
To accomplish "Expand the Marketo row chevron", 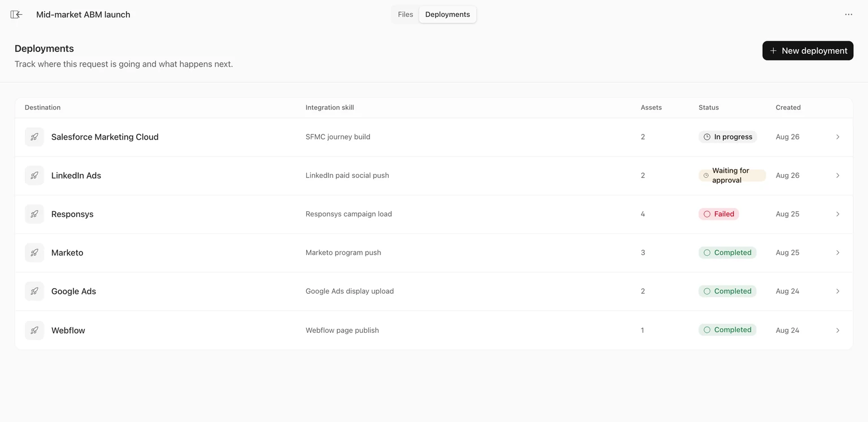I will [837, 253].
